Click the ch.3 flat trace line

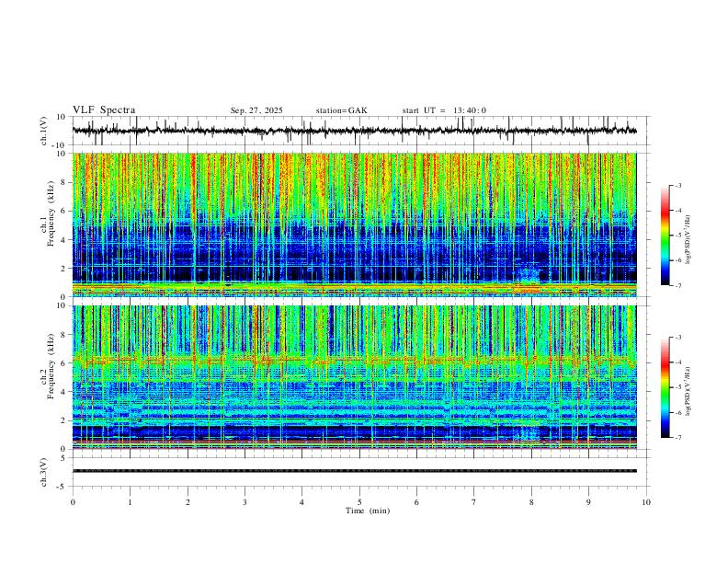pos(354,471)
